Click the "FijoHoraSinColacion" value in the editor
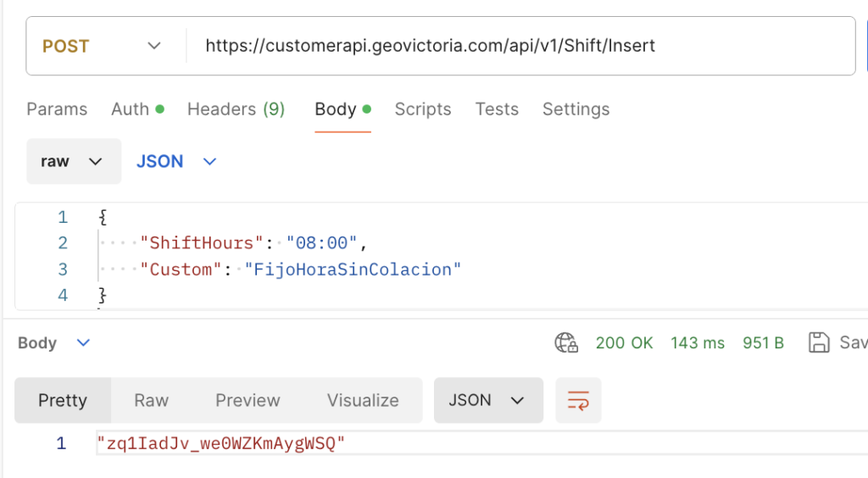This screenshot has width=868, height=478. click(352, 270)
